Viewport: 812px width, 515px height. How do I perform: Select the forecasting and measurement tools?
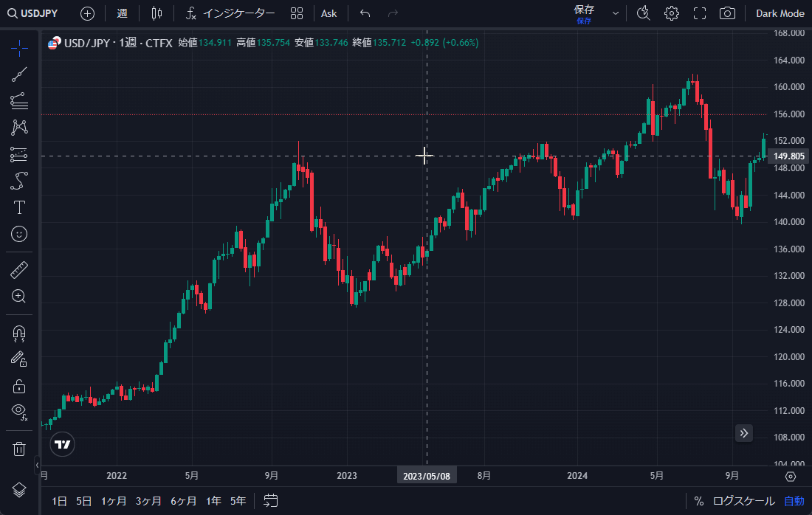click(x=19, y=154)
